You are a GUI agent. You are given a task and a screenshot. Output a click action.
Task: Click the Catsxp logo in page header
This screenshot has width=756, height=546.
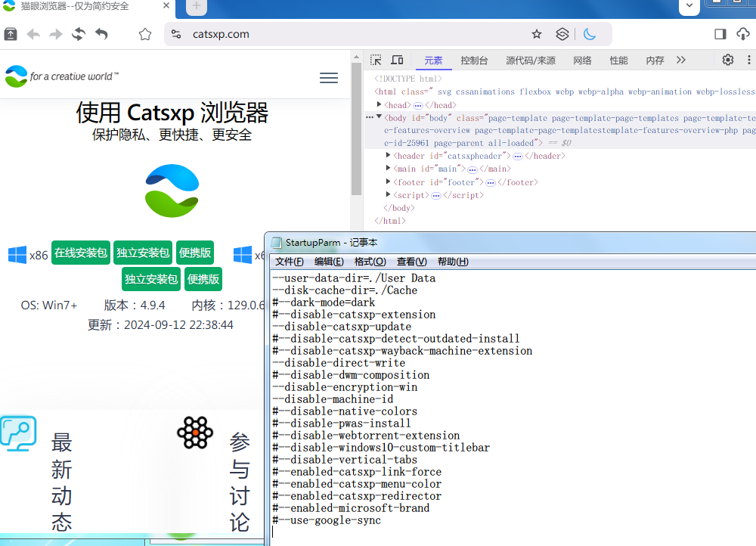(x=61, y=76)
